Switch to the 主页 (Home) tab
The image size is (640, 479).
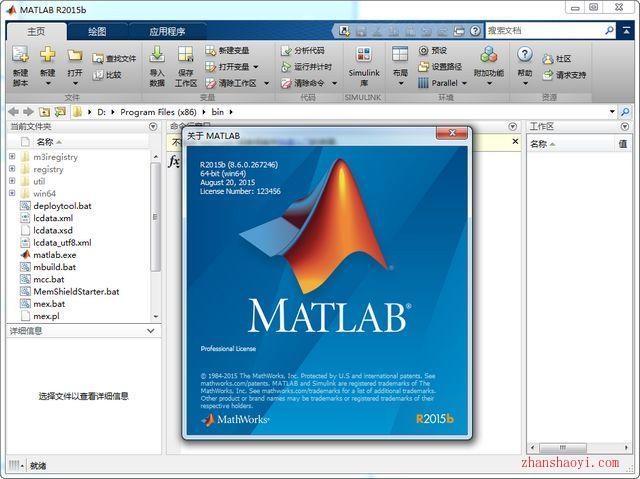[x=36, y=31]
